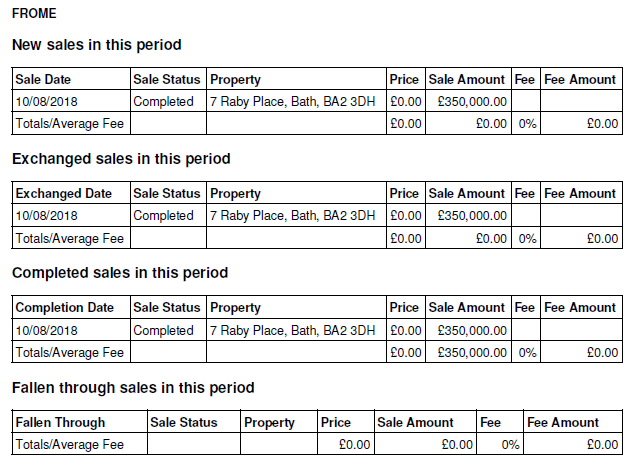Click Sale Status header in Completed sales table
Screen dimensions: 633x464
point(167,307)
